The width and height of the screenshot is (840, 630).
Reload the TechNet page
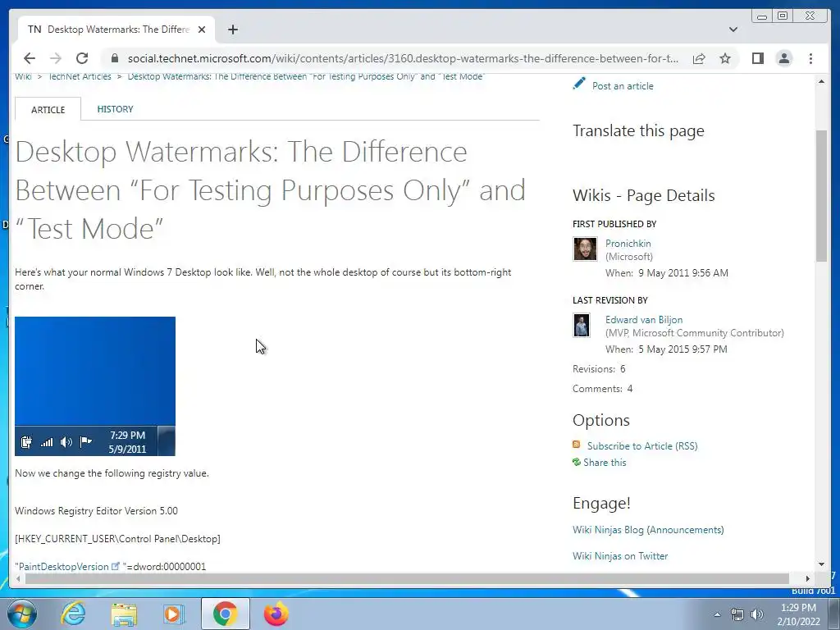pos(82,58)
